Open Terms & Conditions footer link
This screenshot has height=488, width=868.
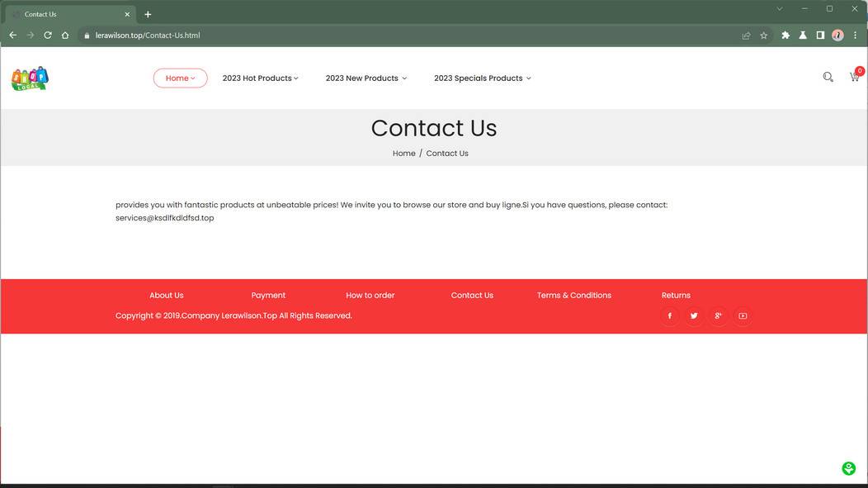click(573, 296)
